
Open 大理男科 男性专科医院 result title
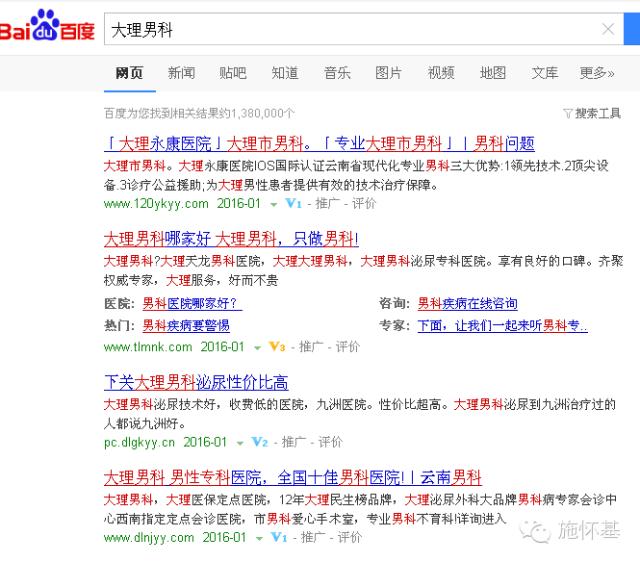click(293, 478)
